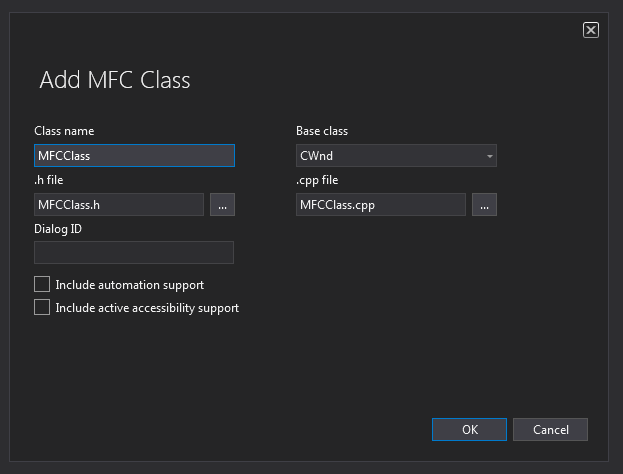Close the Add MFC Class dialog

pos(591,30)
